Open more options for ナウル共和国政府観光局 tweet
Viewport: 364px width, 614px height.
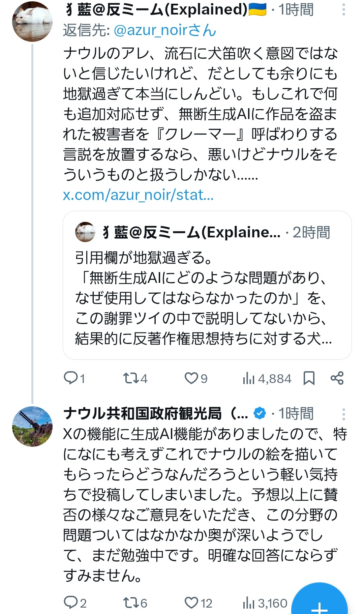[343, 414]
